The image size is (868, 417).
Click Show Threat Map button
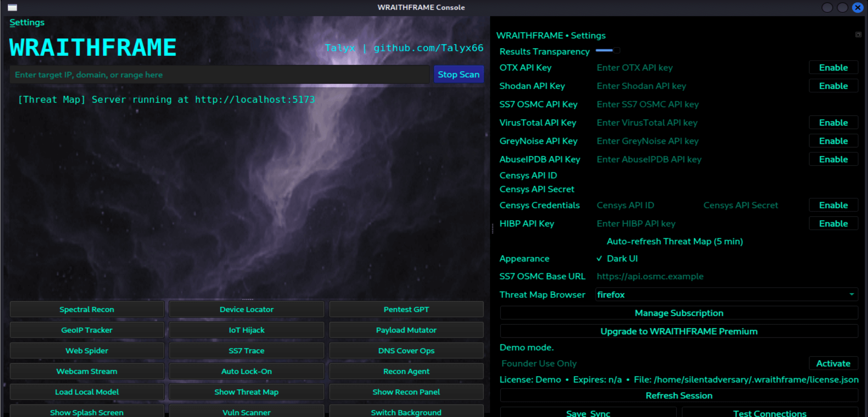(x=246, y=392)
